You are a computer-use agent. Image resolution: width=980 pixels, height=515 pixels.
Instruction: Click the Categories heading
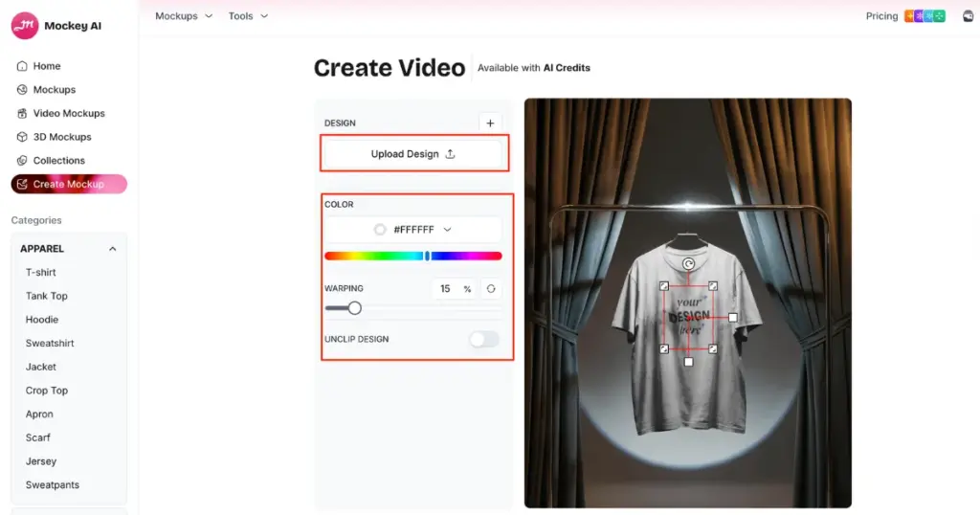click(x=36, y=220)
